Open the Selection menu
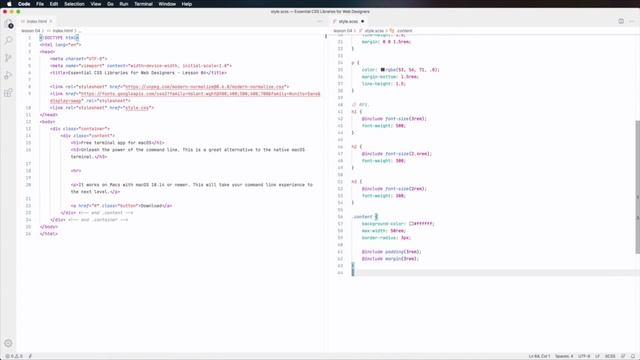The height and width of the screenshot is (360, 640). click(74, 4)
